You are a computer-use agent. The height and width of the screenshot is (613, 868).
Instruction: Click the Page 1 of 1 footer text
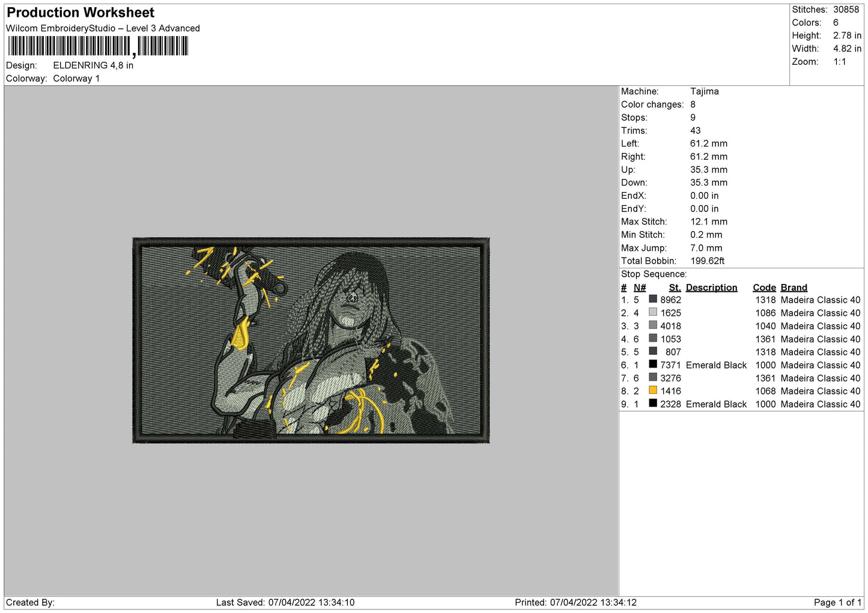coord(837,602)
